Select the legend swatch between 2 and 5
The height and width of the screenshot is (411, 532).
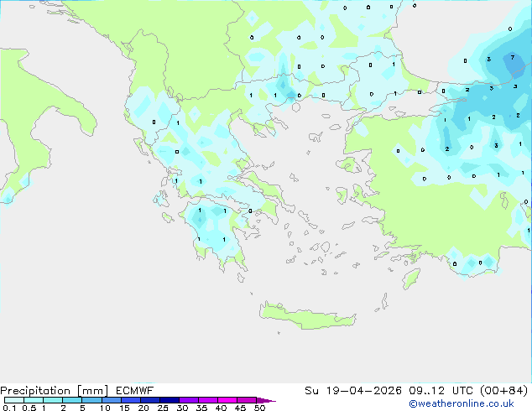72,400
